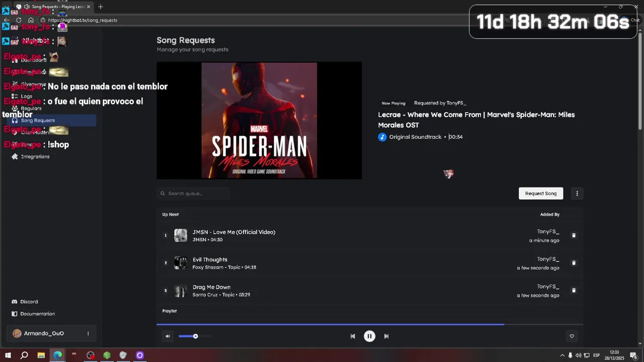
Task: Click the Playlist section label
Action: click(170, 311)
